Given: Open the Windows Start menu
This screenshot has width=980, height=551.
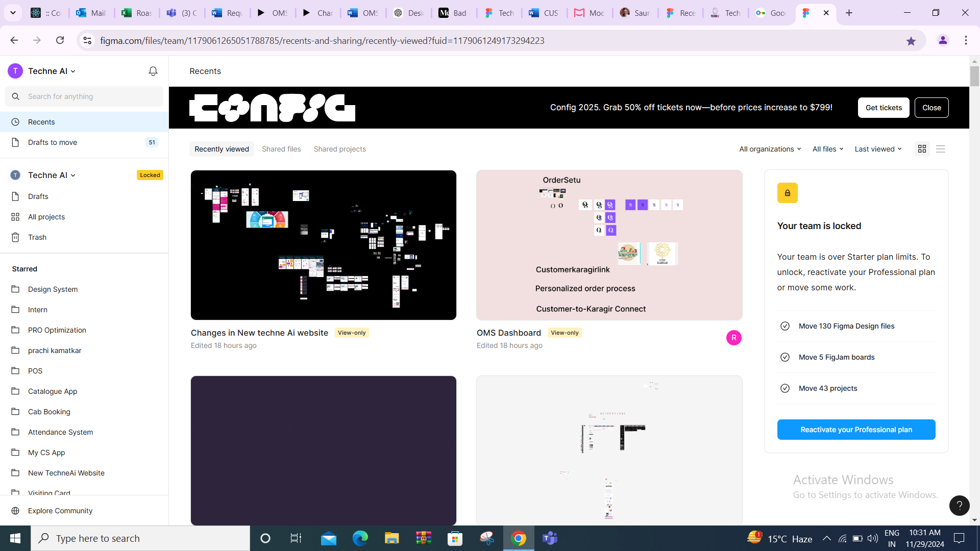Looking at the screenshot, I should pos(15,538).
